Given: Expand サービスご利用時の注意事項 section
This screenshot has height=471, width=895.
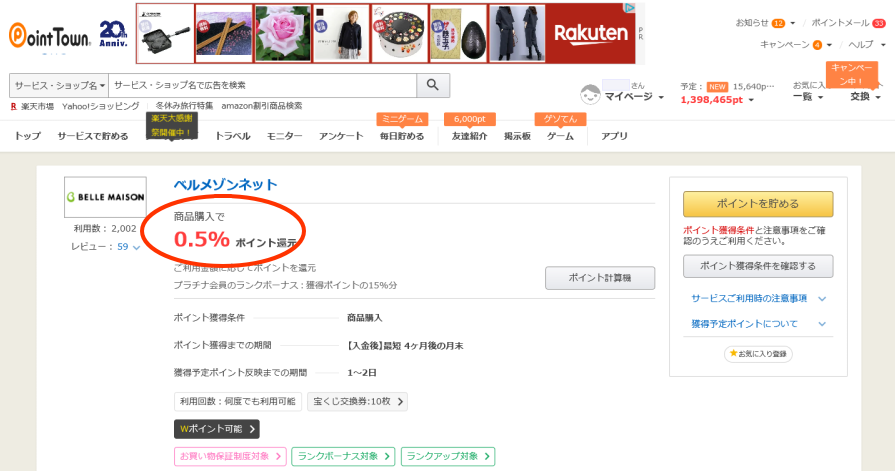Looking at the screenshot, I should 758,298.
